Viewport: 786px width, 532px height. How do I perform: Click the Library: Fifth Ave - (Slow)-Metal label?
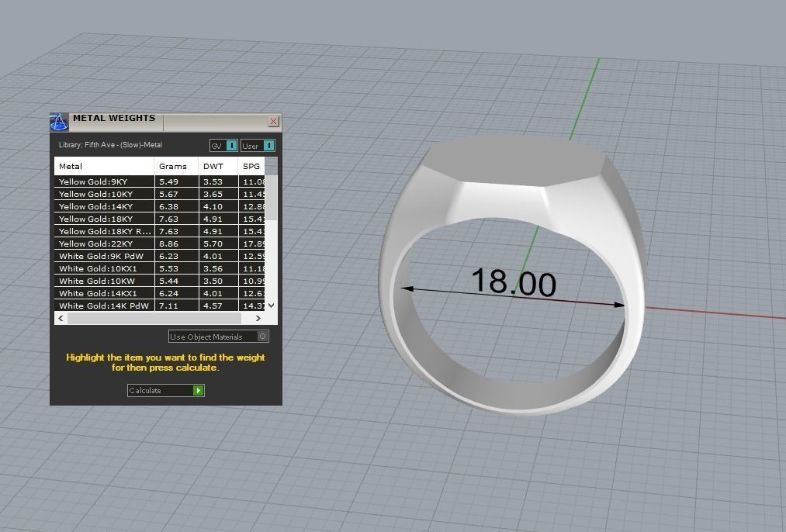tap(111, 145)
